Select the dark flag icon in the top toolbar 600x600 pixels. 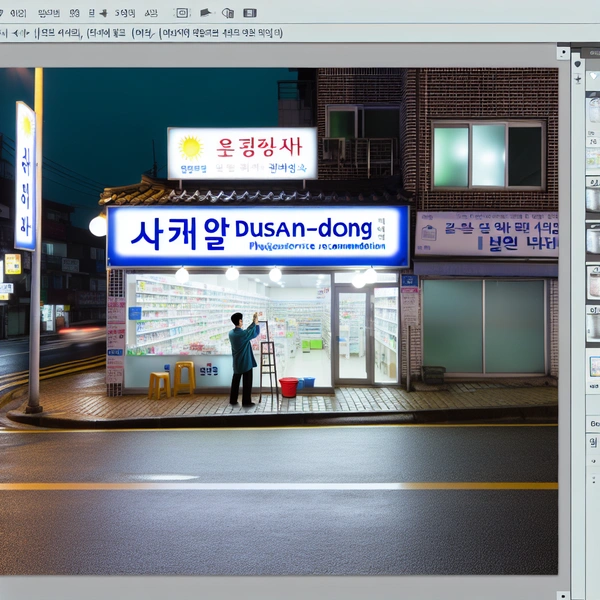pyautogui.click(x=205, y=13)
